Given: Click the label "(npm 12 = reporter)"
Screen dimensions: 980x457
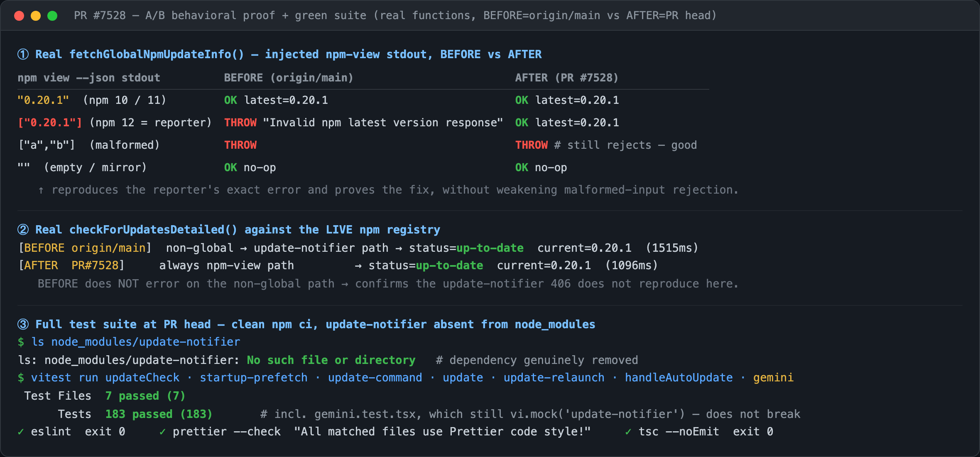Looking at the screenshot, I should 151,123.
